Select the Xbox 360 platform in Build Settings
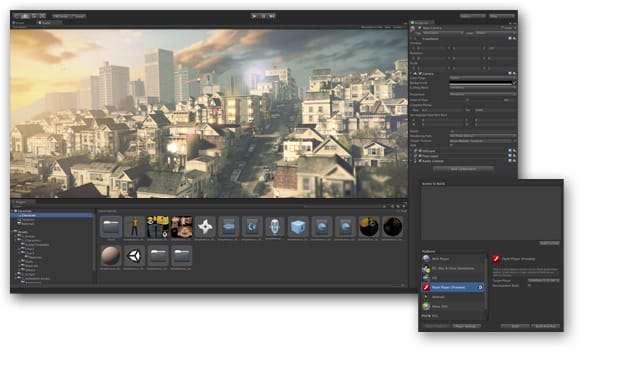Image resolution: width=620 pixels, height=373 pixels. 453,306
